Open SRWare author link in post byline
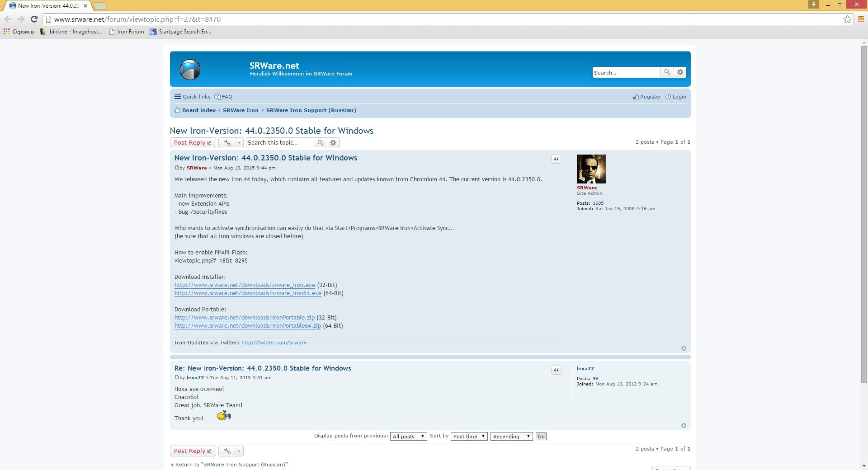Viewport: 868px width, 470px height. click(x=197, y=168)
